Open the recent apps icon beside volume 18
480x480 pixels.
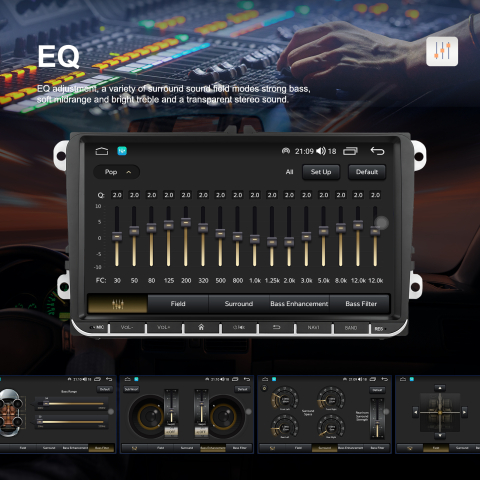350,151
